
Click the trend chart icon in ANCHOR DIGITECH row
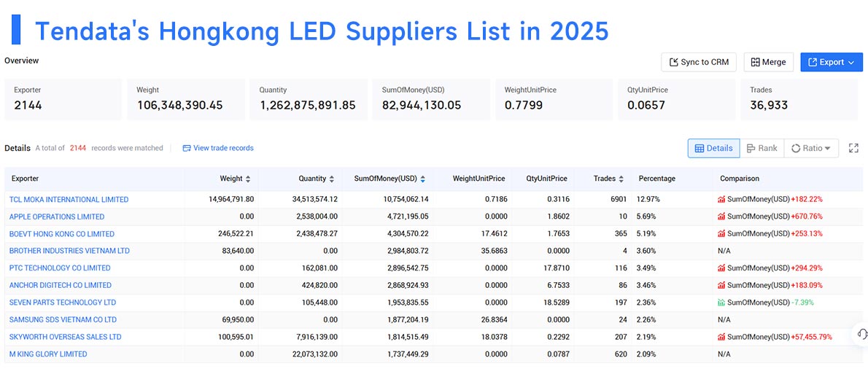tap(721, 285)
